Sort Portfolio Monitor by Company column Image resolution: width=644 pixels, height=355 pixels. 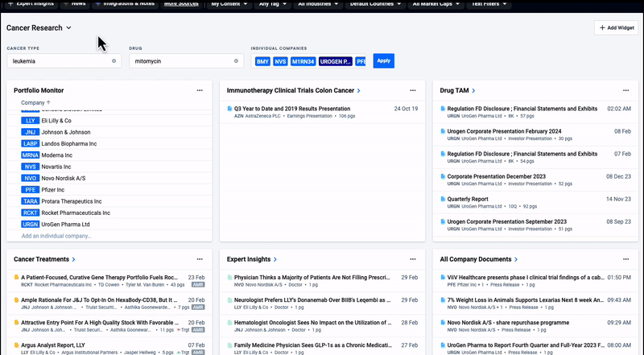(35, 103)
